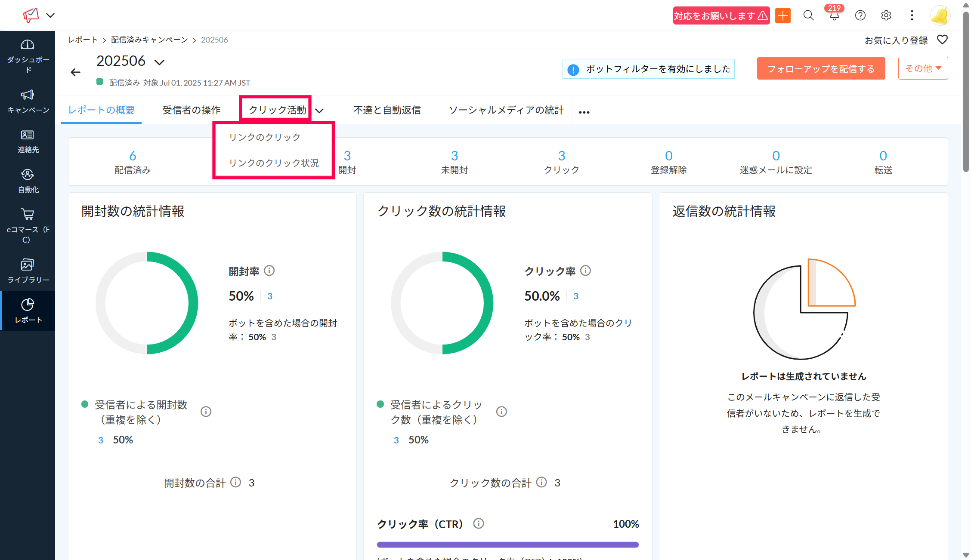The image size is (971, 560).
Task: Open the search magnifier icon
Action: pyautogui.click(x=808, y=16)
